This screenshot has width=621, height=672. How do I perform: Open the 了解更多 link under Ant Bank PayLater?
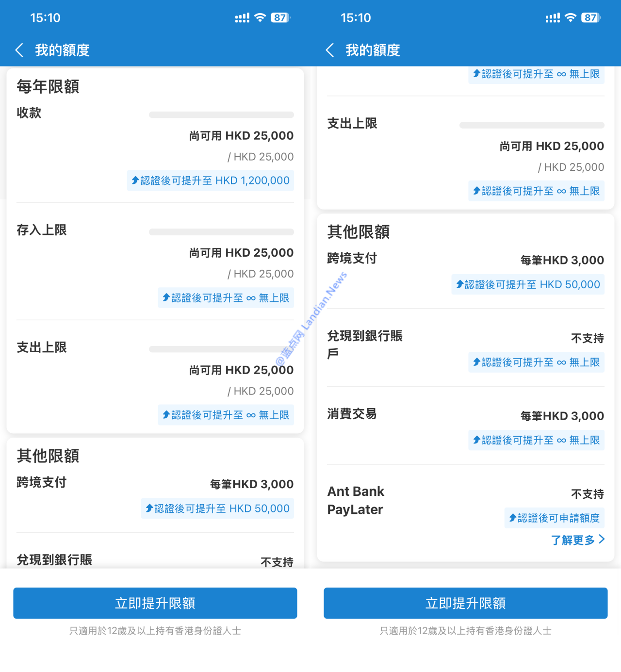[x=573, y=540]
